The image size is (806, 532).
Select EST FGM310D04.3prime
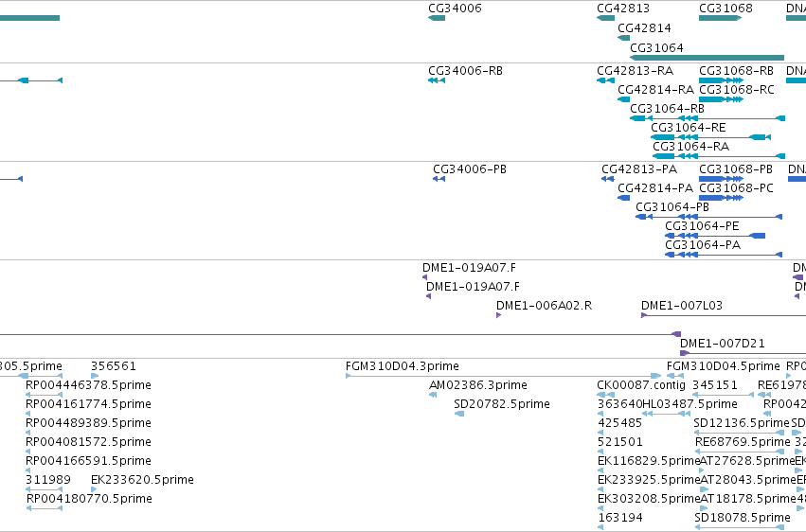[403, 366]
